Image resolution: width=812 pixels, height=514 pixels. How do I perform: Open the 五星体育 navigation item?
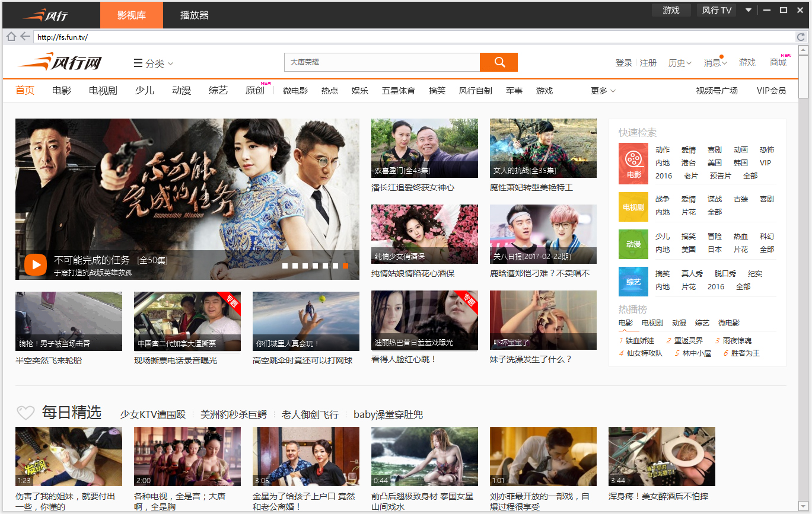pos(399,91)
